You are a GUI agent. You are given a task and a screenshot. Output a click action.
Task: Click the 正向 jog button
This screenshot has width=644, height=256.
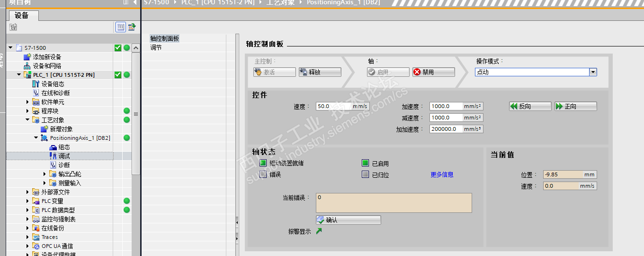pyautogui.click(x=575, y=106)
